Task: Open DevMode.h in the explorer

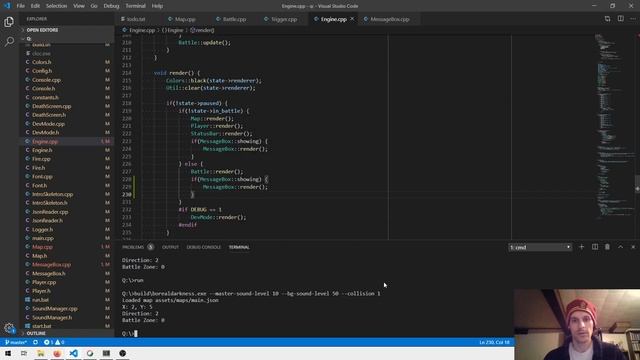Action: tap(45, 133)
